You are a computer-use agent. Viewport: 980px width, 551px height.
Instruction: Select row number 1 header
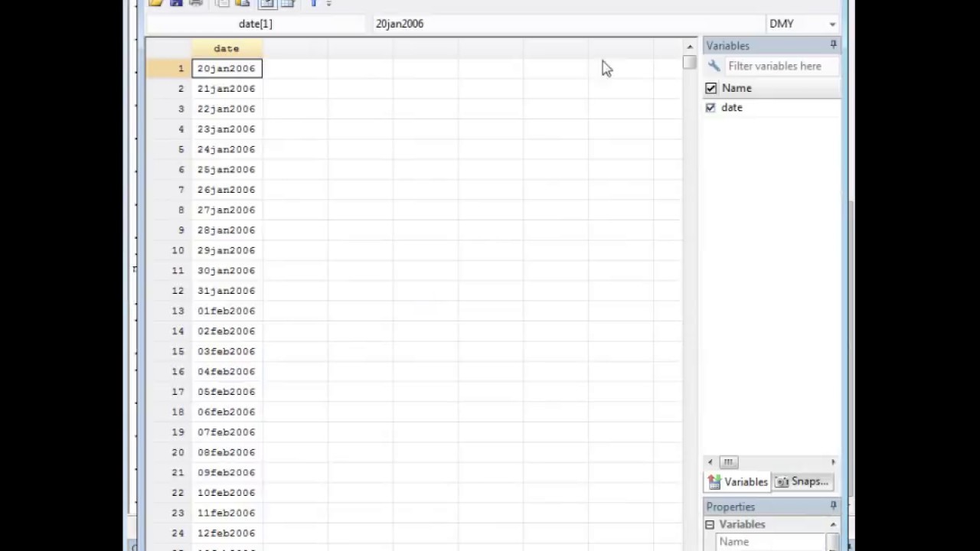click(x=168, y=69)
